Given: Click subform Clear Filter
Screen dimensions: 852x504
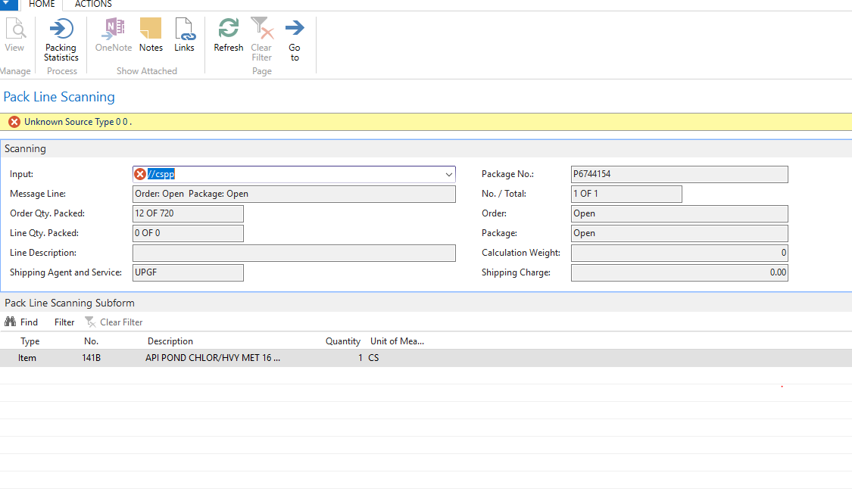Looking at the screenshot, I should [x=114, y=322].
